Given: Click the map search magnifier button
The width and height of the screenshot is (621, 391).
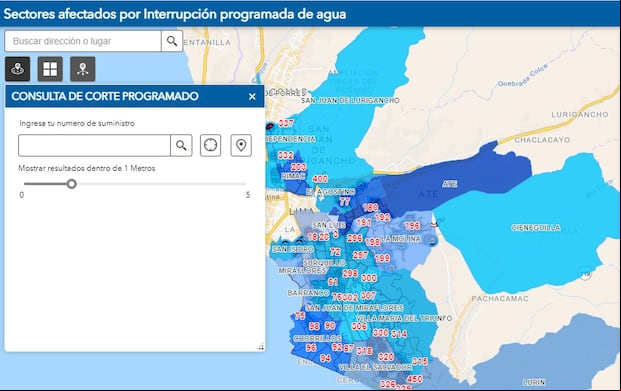Looking at the screenshot, I should tap(172, 41).
